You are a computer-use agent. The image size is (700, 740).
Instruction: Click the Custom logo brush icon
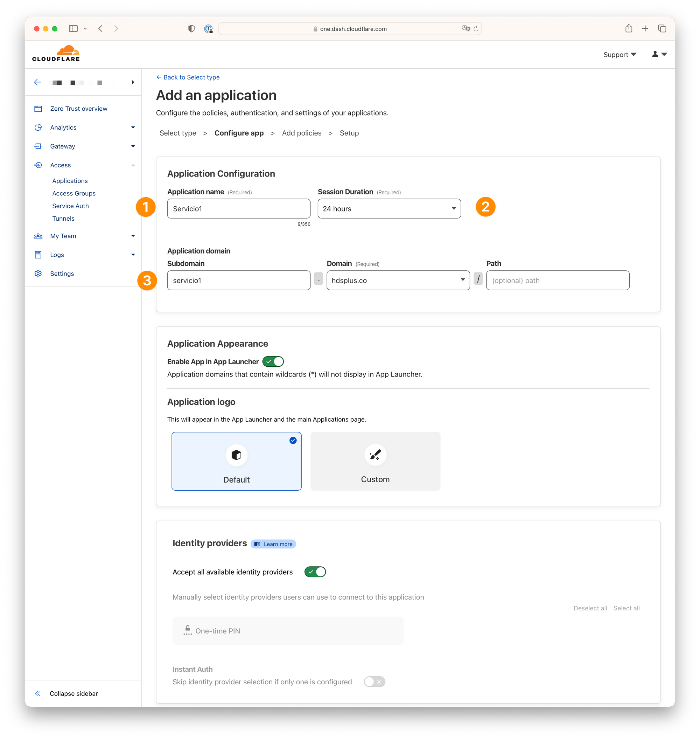(375, 455)
